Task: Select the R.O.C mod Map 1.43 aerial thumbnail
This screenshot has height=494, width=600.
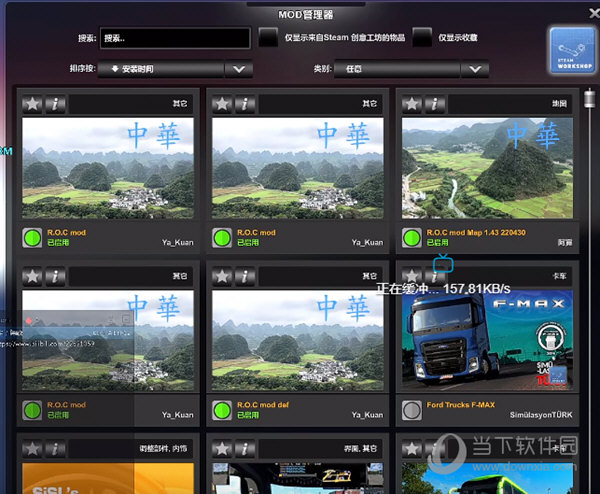Action: pyautogui.click(x=487, y=168)
